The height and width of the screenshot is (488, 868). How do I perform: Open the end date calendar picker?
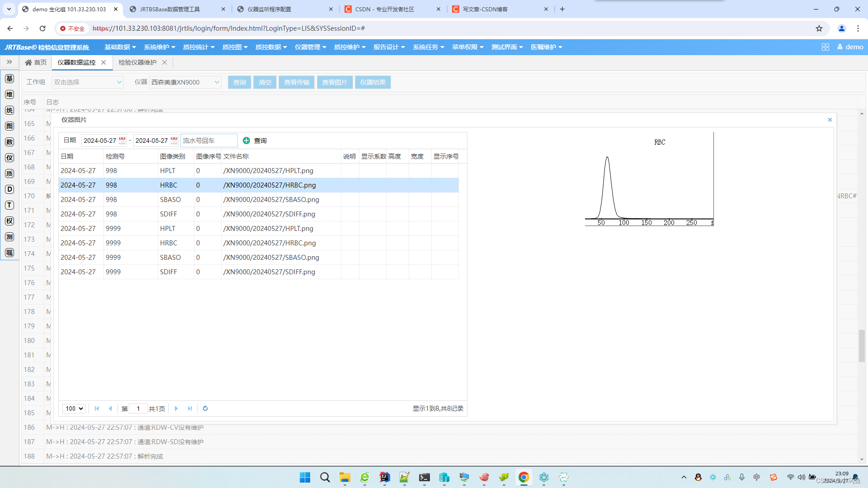point(174,141)
